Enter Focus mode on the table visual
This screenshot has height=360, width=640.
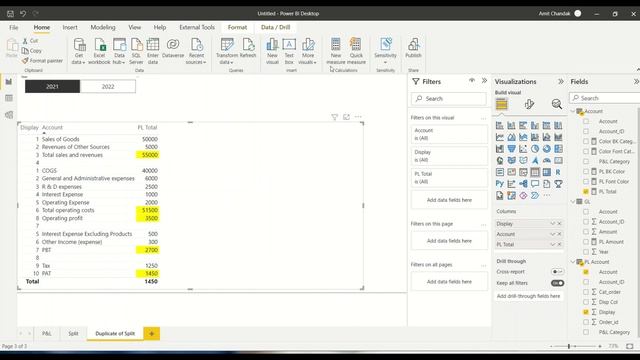tap(346, 117)
